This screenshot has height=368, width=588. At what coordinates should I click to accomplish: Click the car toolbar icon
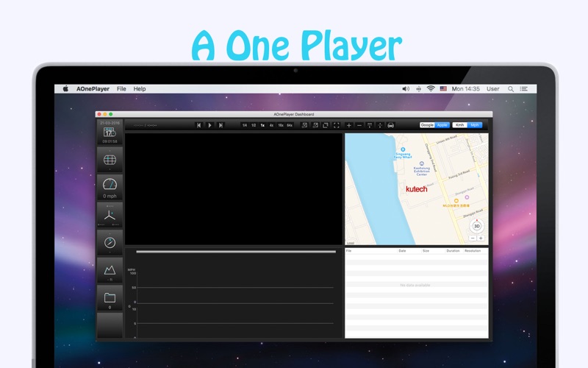[x=391, y=125]
